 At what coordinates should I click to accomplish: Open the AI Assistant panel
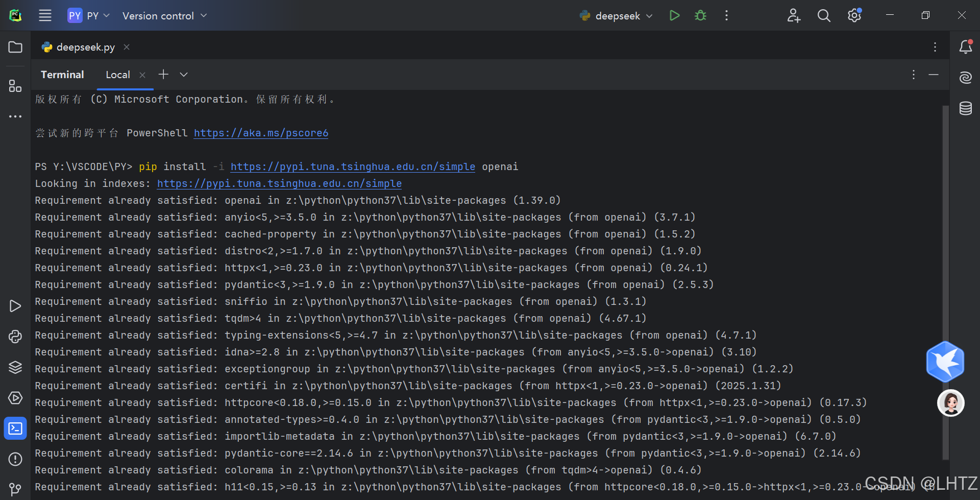click(965, 78)
